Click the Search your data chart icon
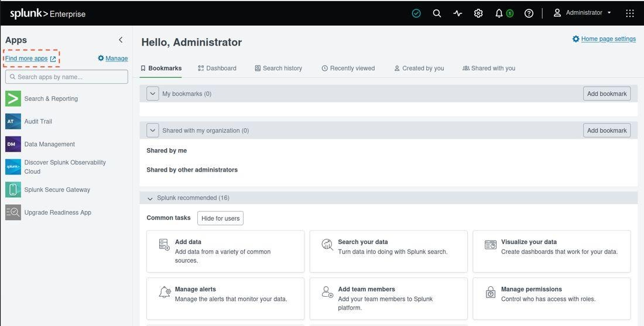The height and width of the screenshot is (326, 644). click(x=327, y=245)
